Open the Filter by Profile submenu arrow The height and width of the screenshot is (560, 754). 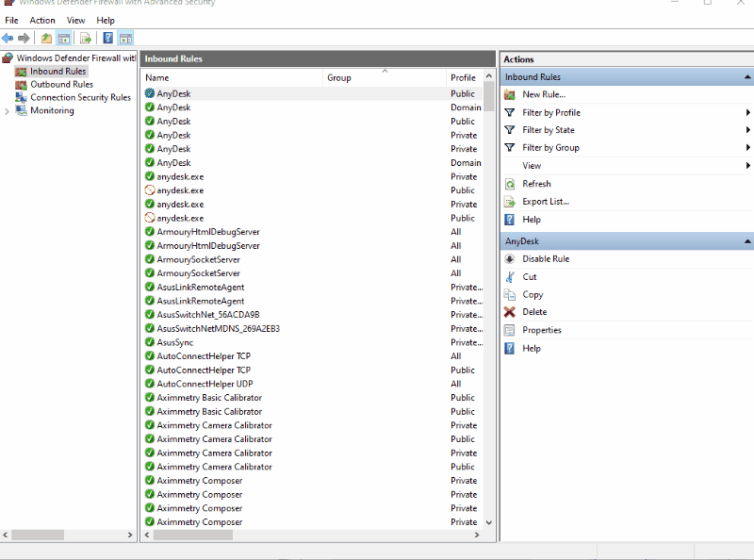(747, 112)
